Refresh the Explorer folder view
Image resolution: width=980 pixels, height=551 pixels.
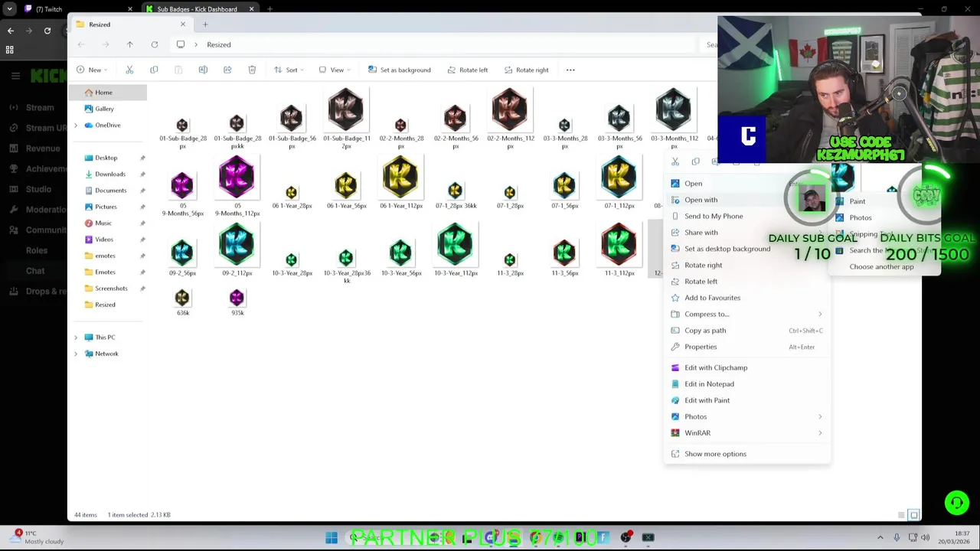tap(154, 44)
